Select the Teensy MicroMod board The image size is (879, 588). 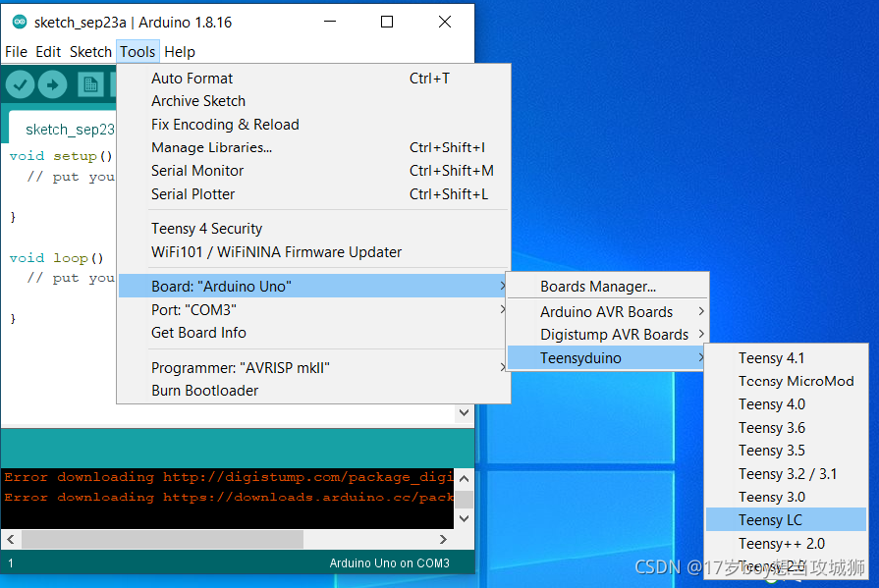tap(786, 381)
